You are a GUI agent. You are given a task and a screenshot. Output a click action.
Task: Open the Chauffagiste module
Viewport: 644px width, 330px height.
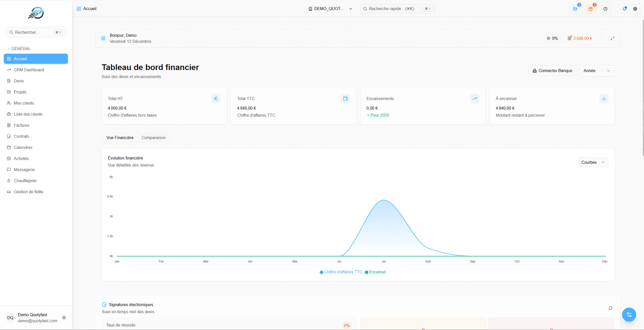[25, 180]
